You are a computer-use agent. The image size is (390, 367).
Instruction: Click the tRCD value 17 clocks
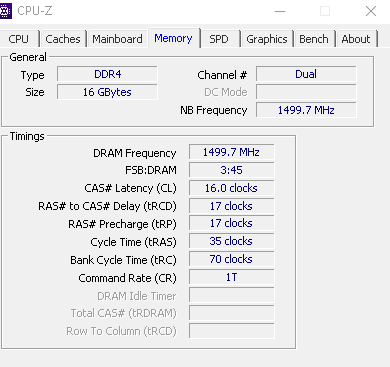click(x=231, y=206)
